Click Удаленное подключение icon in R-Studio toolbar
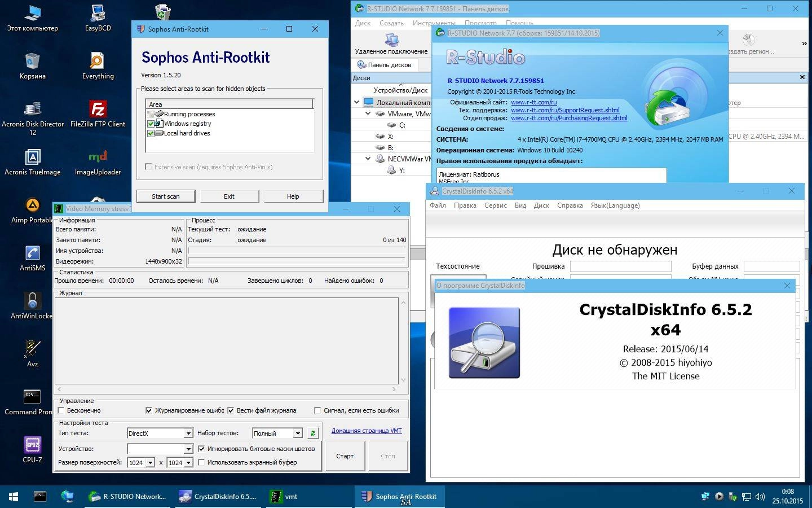Image resolution: width=812 pixels, height=508 pixels. coord(391,43)
